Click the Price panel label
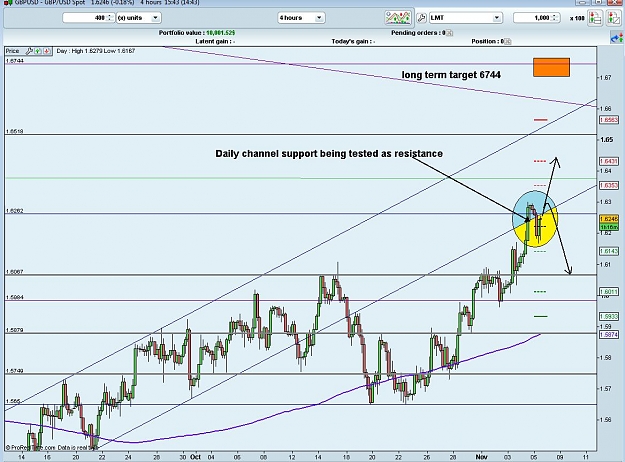This screenshot has height=462, width=625. point(12,51)
